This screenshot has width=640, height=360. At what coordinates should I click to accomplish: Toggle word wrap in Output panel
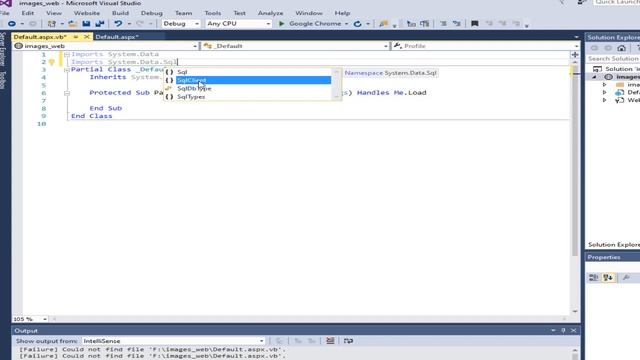348,340
